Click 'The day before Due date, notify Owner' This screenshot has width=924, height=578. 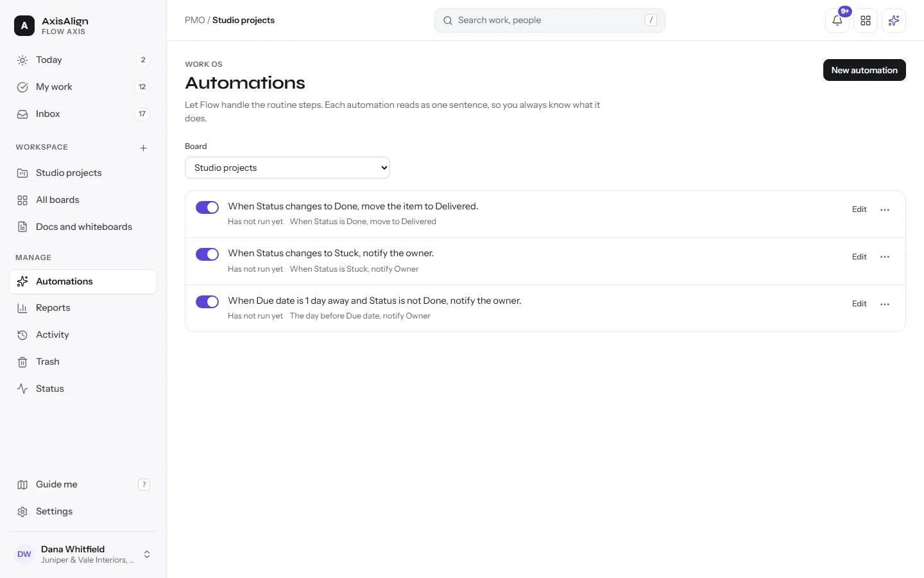[360, 316]
